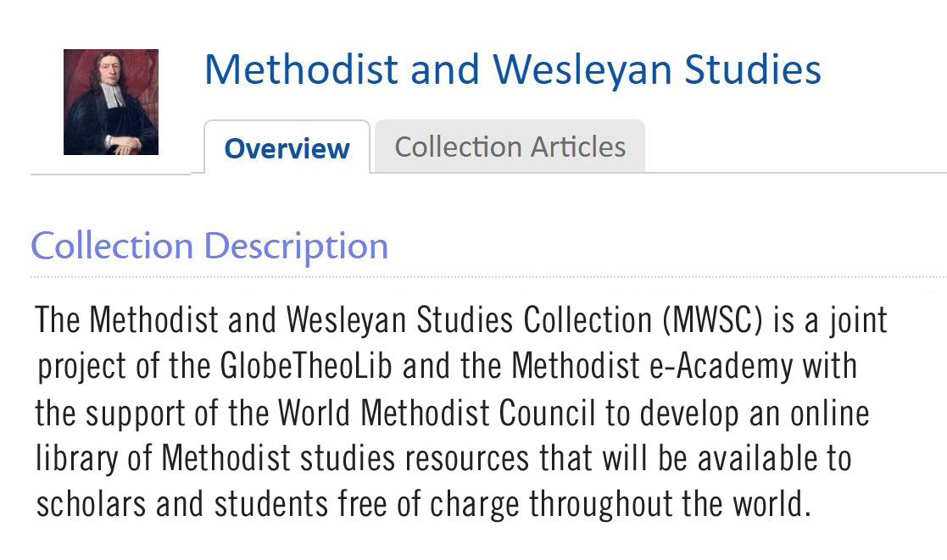Screen dimensions: 947x560
Task: Click the purple Collection Description section title
Action: click(209, 246)
